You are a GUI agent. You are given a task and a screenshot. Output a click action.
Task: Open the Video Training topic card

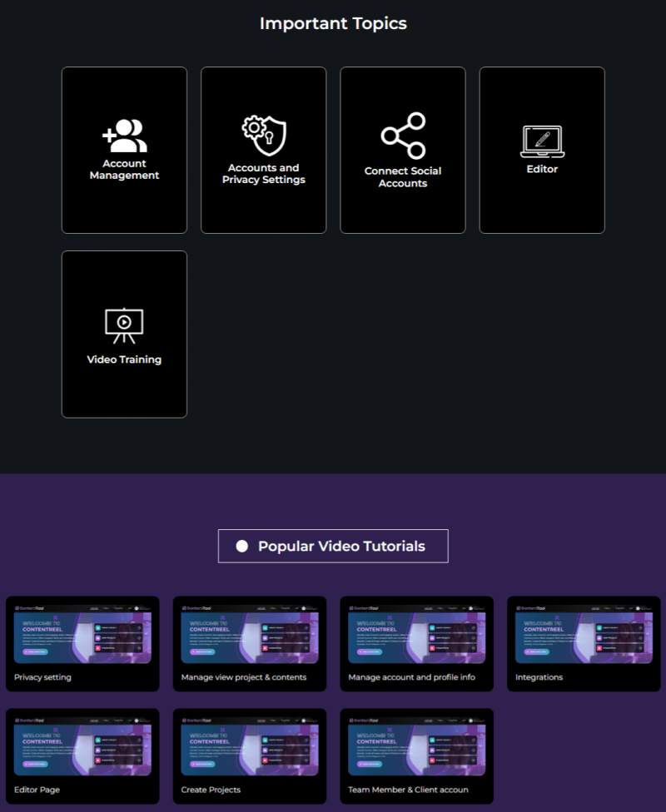click(x=123, y=333)
